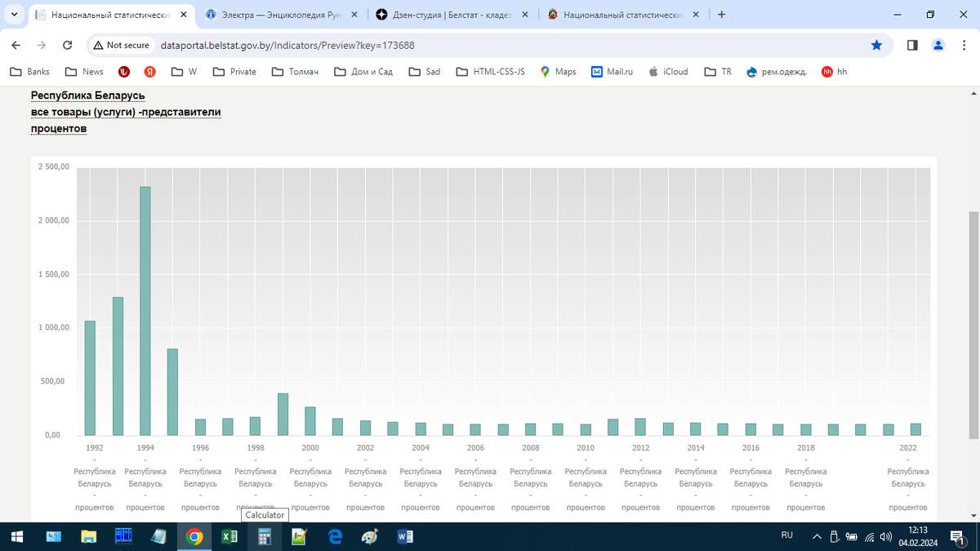Click the Республика Беларусь heading
The height and width of the screenshot is (551, 980).
point(87,96)
